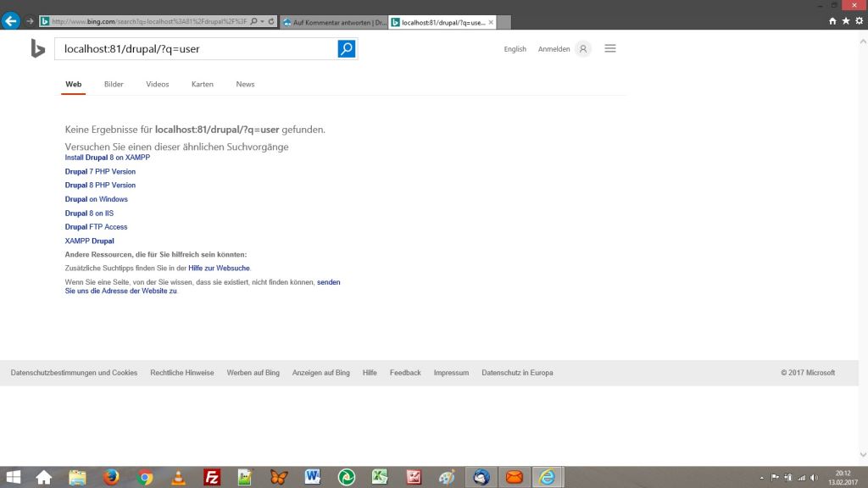Go back with the browser back arrow
Image resolution: width=868 pixels, height=488 pixels.
click(11, 21)
